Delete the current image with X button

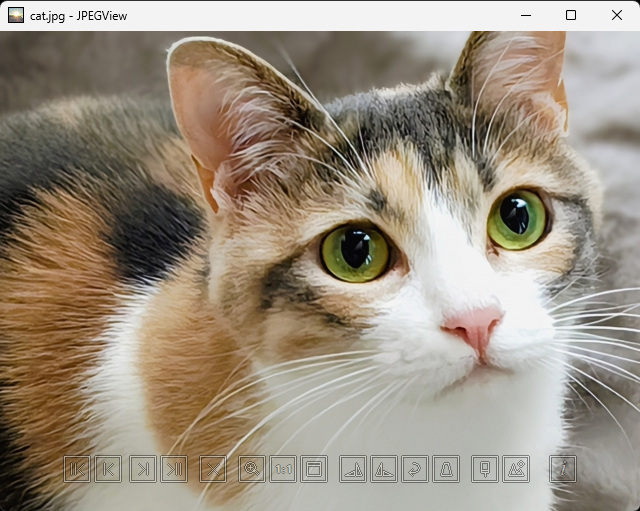click(213, 469)
